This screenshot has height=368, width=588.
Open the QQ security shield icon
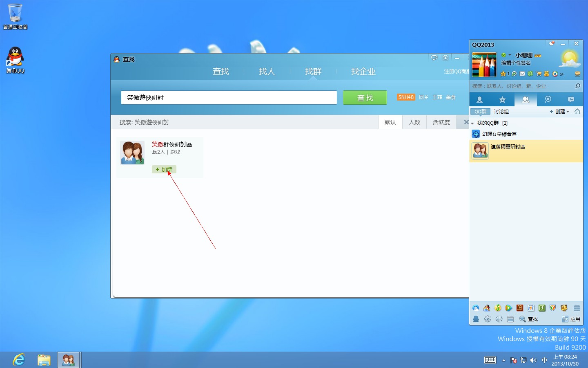point(553,308)
